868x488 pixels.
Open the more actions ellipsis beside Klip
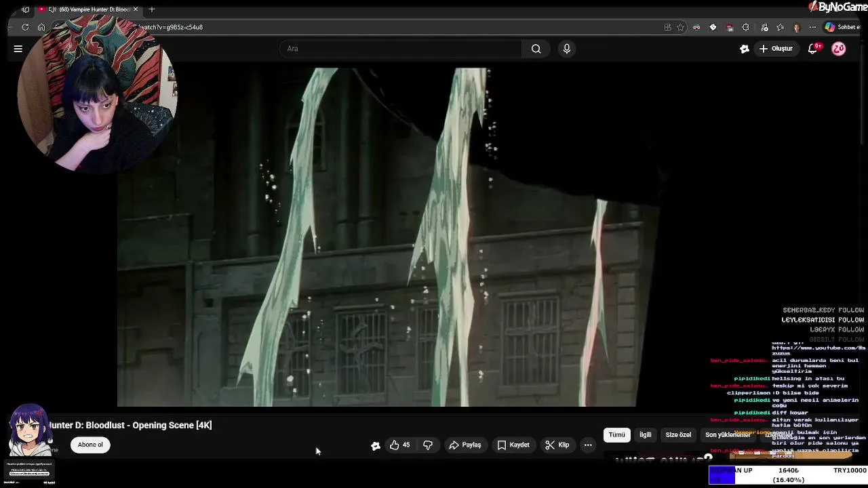(x=588, y=445)
